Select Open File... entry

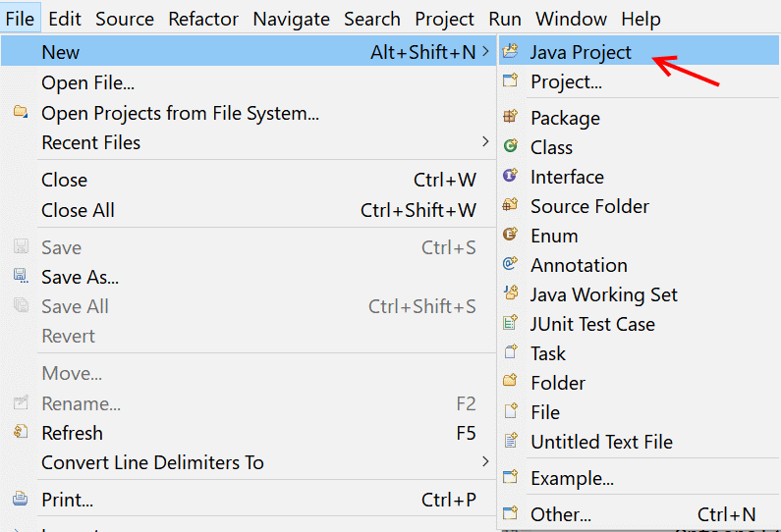click(x=249, y=82)
